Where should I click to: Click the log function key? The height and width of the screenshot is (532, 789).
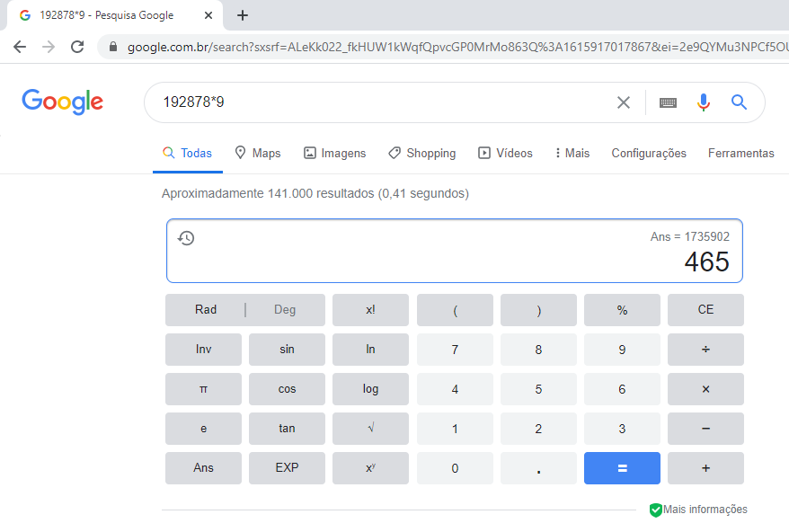[370, 389]
